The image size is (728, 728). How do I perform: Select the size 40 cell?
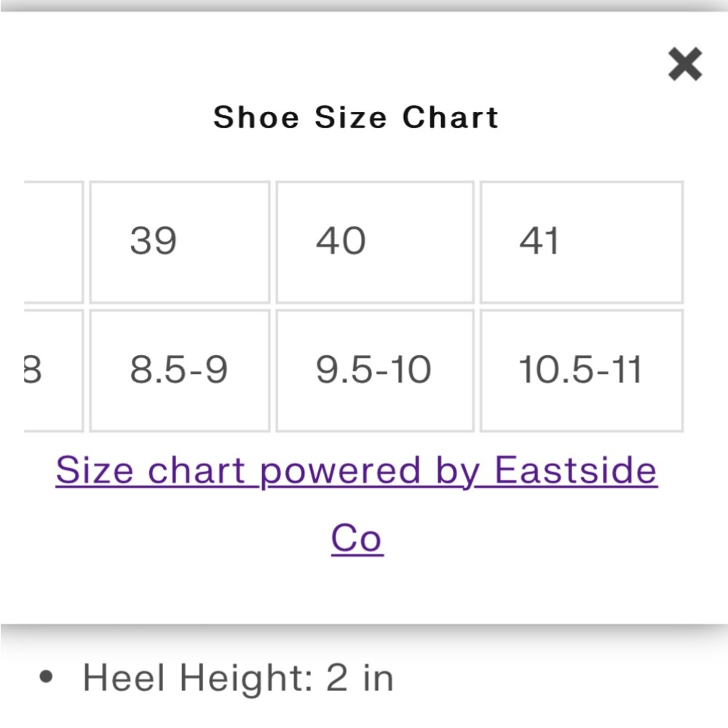375,242
